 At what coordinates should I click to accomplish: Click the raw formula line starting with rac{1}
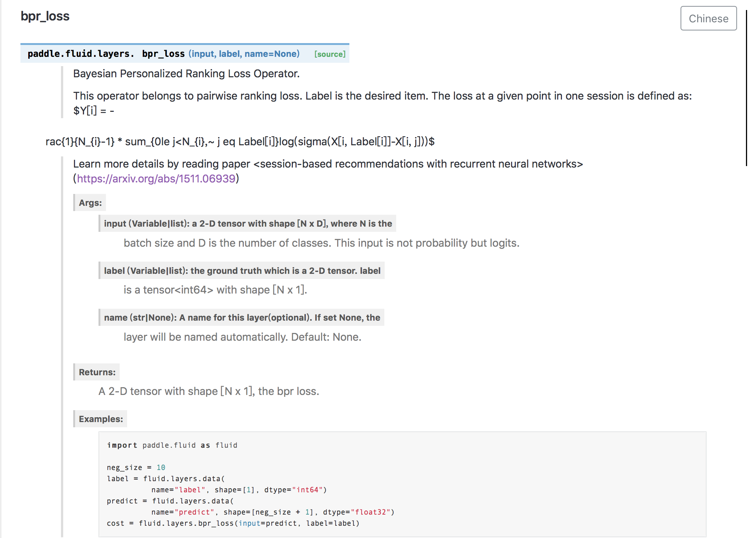pyautogui.click(x=240, y=142)
